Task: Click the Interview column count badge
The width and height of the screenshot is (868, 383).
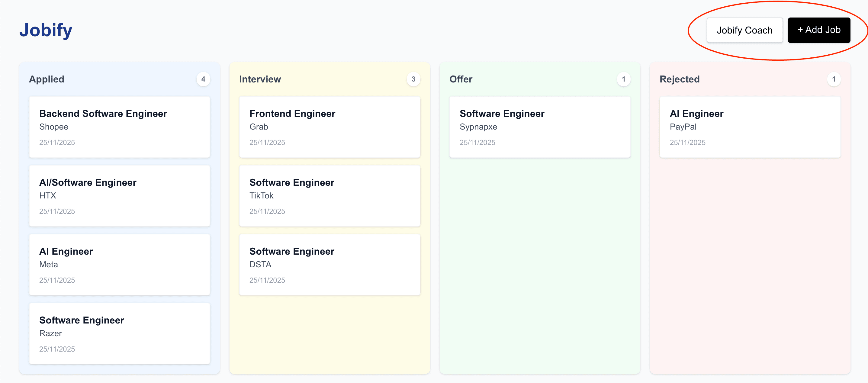Action: [413, 79]
